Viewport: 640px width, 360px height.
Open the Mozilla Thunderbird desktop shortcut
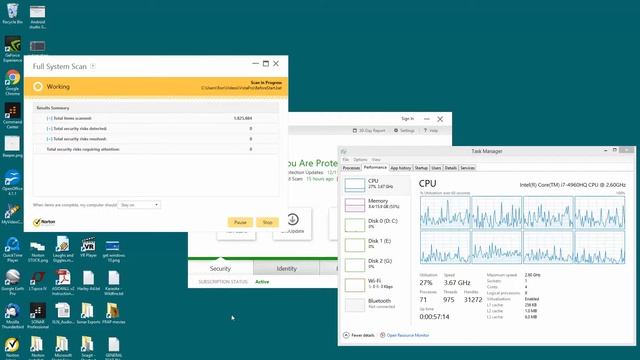point(12,316)
